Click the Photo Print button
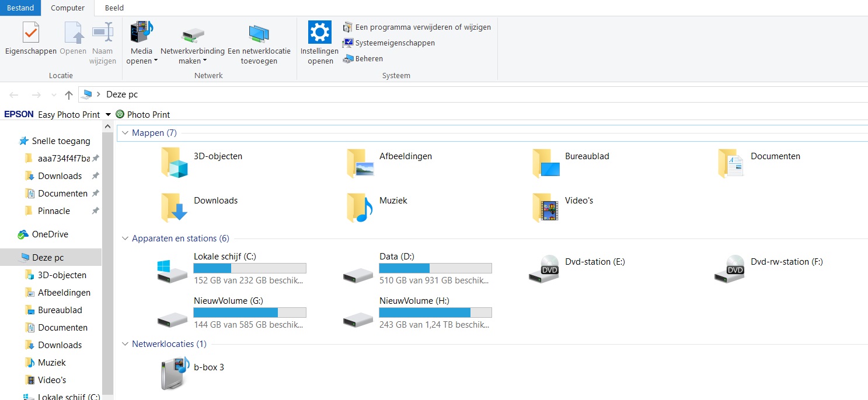 click(143, 115)
